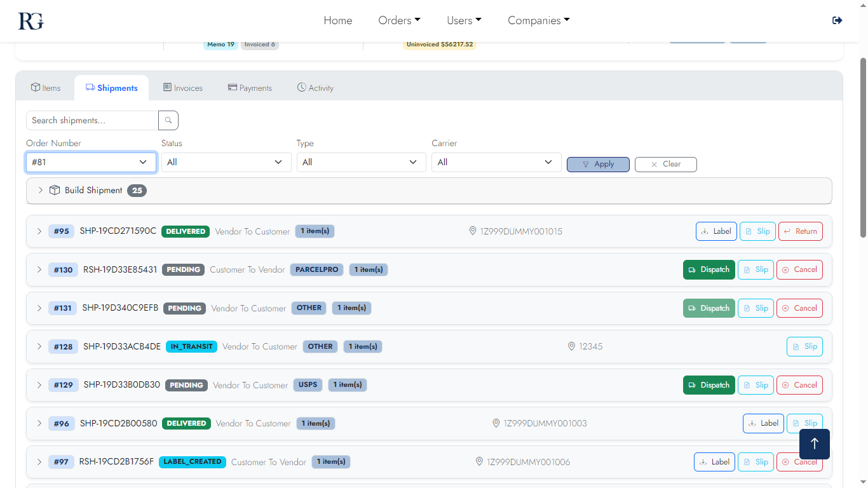
Task: Click the package icon beside Build Shipment
Action: click(x=55, y=190)
